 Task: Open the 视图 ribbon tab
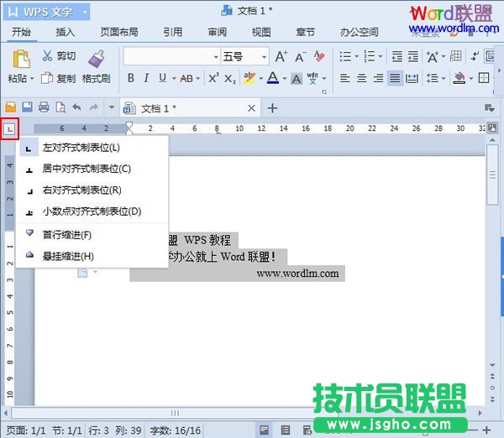[x=261, y=32]
